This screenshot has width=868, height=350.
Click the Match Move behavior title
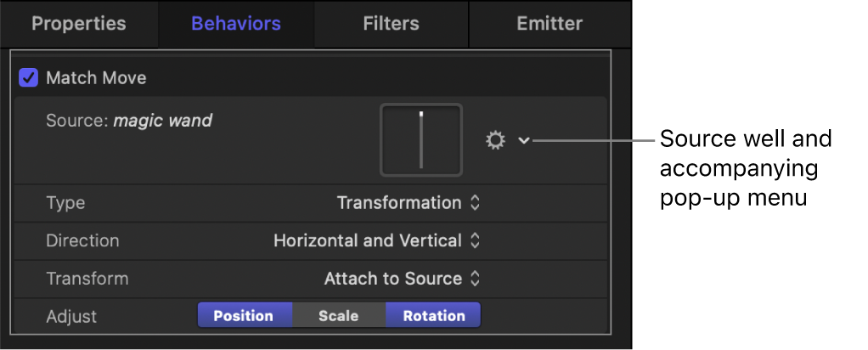96,78
